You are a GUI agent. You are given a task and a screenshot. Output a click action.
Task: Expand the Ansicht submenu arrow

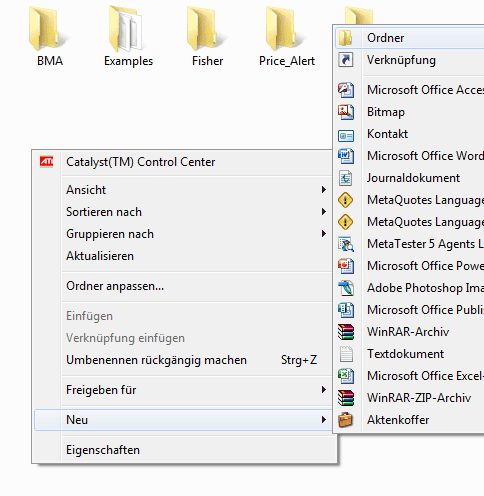pos(323,190)
